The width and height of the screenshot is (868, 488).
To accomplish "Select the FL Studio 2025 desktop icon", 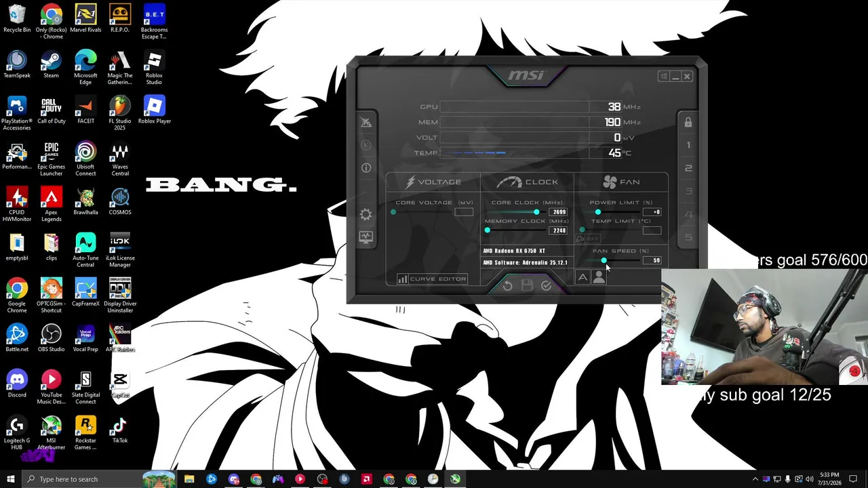I will (120, 113).
